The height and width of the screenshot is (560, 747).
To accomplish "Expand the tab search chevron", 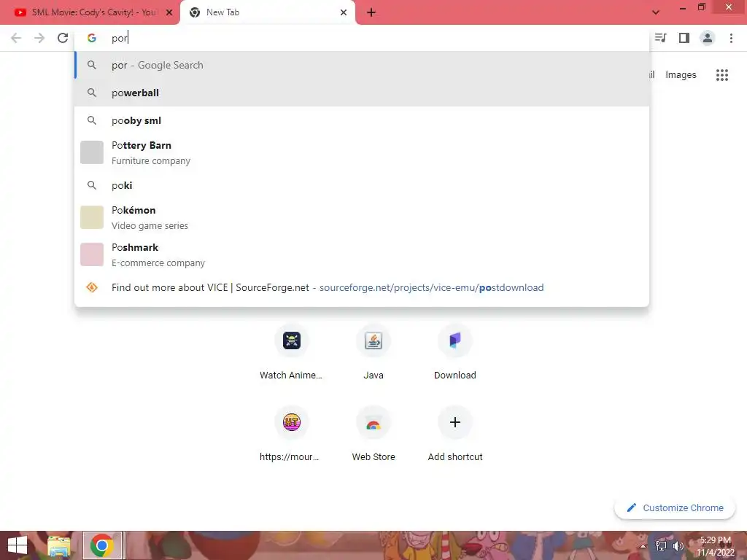I will pos(656,12).
